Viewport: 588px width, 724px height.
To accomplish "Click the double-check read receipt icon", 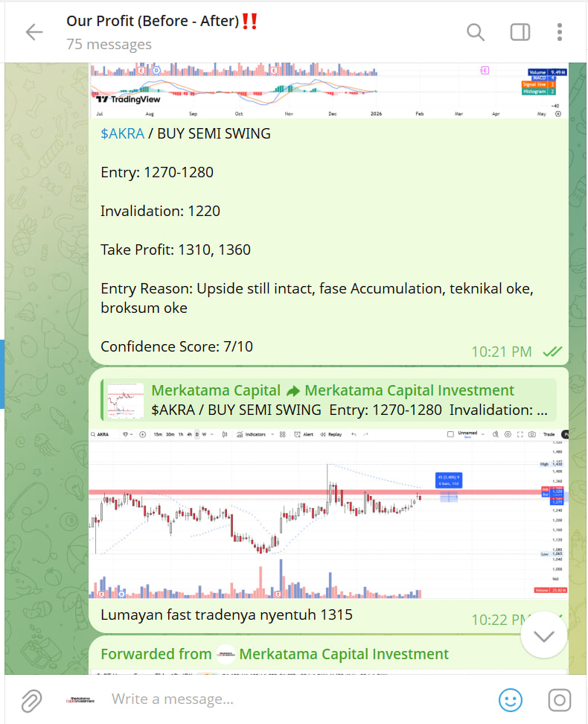I will click(x=552, y=352).
